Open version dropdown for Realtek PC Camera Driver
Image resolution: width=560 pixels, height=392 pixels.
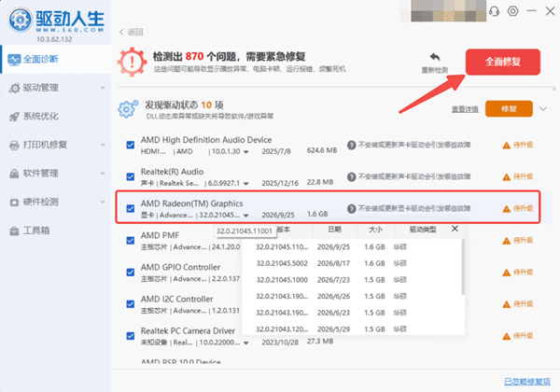(x=245, y=343)
